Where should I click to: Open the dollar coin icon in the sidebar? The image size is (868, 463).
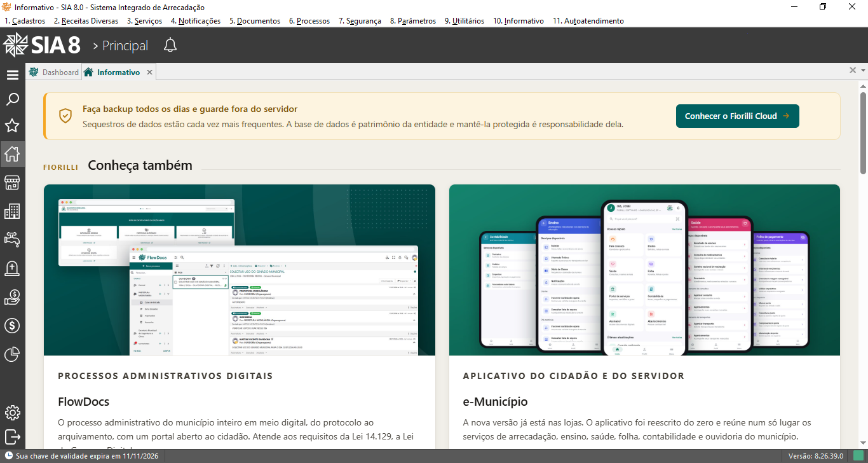pyautogui.click(x=12, y=326)
